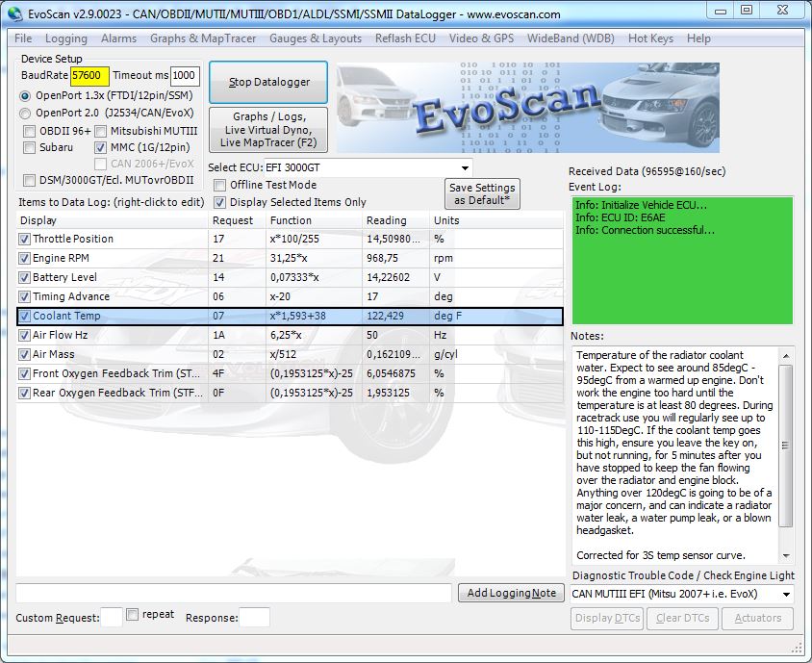Click the Air Flow Hz row label

[60, 335]
